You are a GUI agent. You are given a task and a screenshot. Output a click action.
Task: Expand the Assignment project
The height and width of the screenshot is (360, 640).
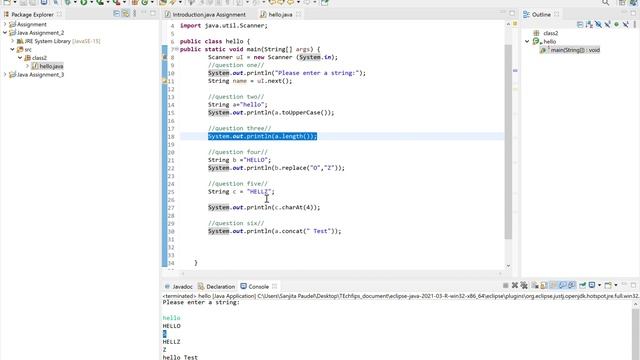(x=5, y=24)
